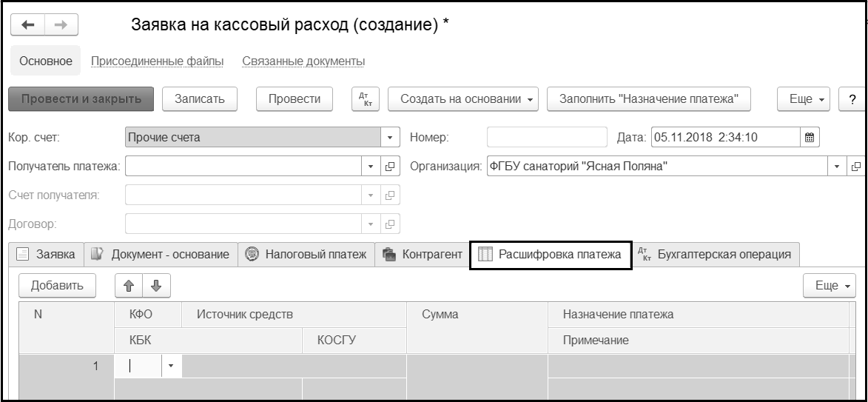Move row down with the down arrow
Image resolution: width=868 pixels, height=402 pixels.
[155, 285]
